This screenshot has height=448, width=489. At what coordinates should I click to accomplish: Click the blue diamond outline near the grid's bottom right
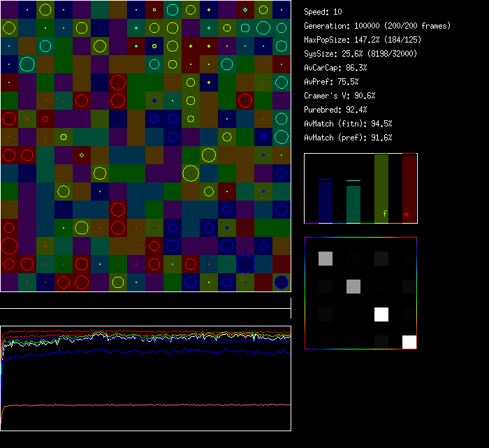(x=263, y=245)
